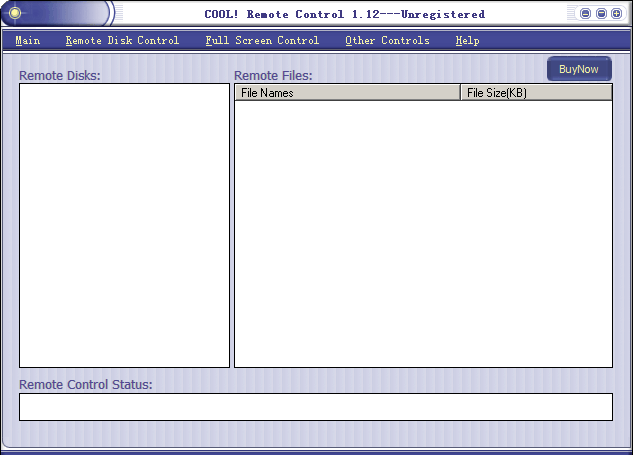The height and width of the screenshot is (455, 633).
Task: Click the Remote Control Status label
Action: click(86, 384)
